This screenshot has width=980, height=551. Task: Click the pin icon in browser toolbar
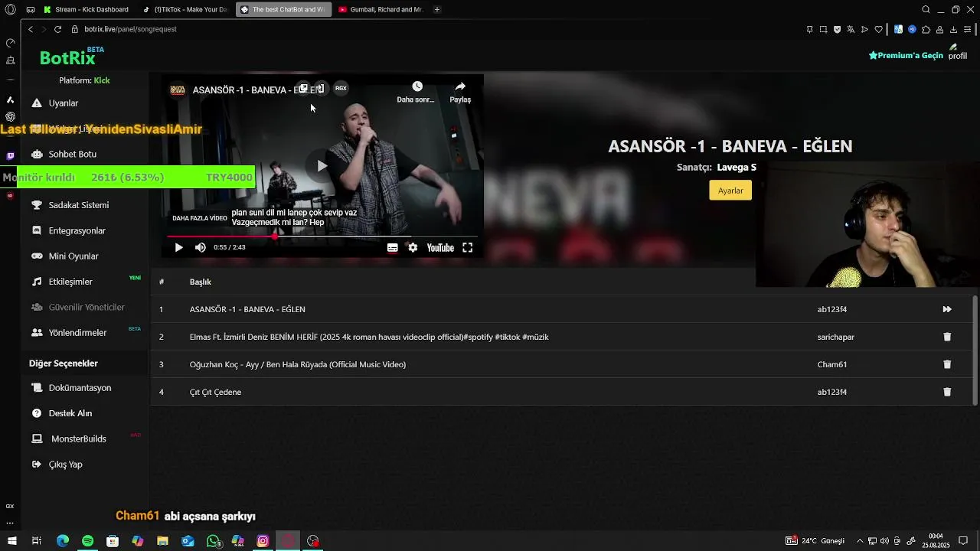tap(809, 29)
